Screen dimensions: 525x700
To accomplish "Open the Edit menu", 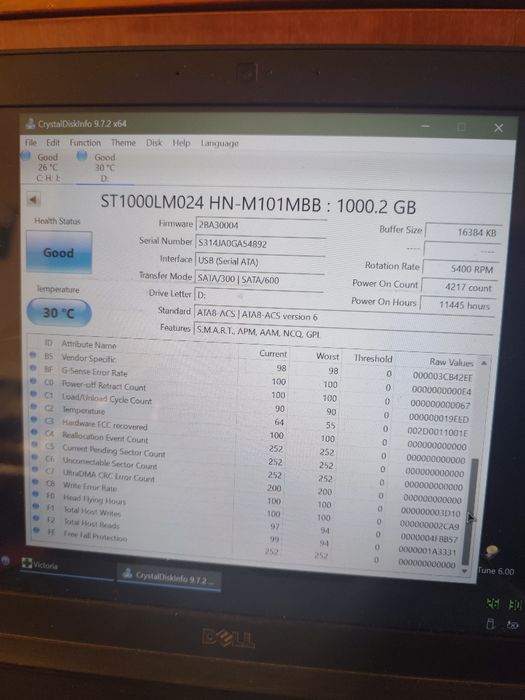I will pos(53,142).
